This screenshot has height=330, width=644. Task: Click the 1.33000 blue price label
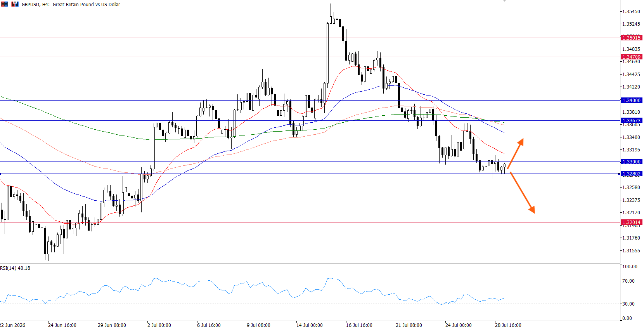[x=632, y=162]
